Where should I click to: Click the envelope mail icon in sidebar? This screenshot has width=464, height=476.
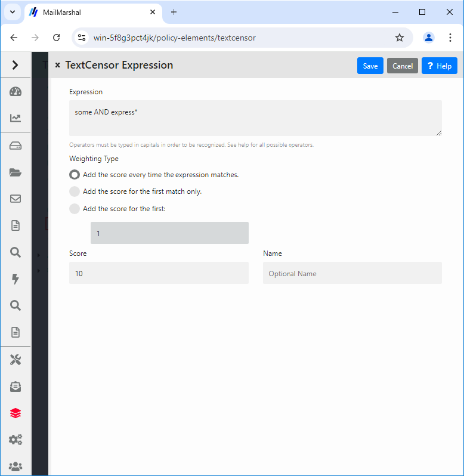tap(16, 199)
